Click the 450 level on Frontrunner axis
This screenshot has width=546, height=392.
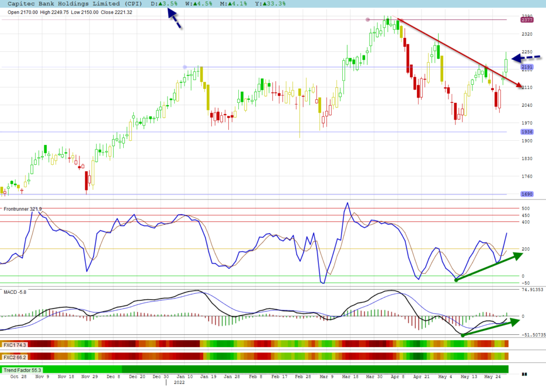525,215
